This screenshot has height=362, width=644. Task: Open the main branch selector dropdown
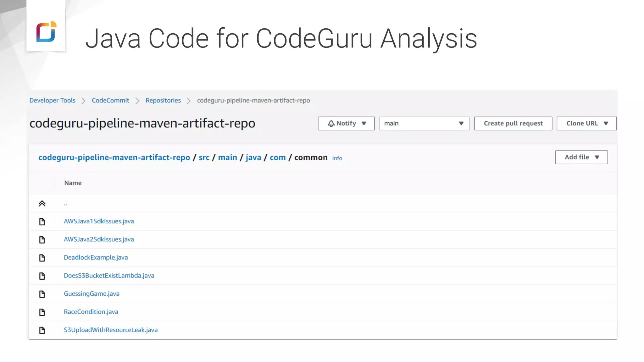coord(424,123)
